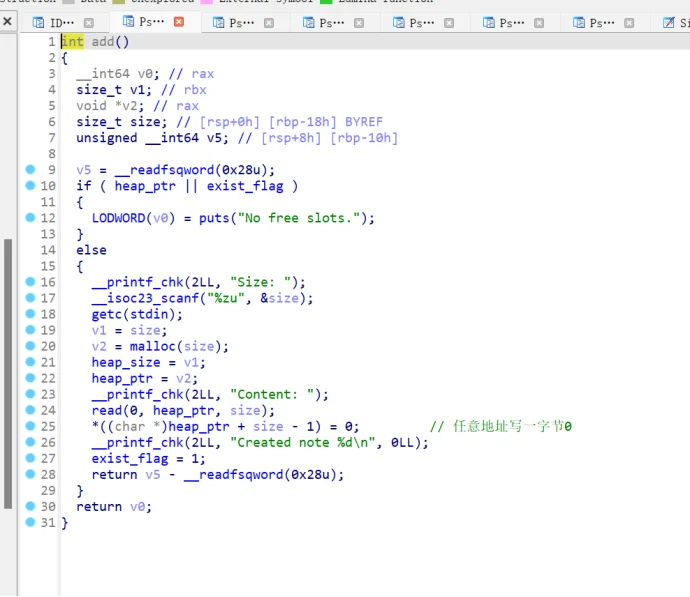Click the icon of the rightmost Si tab
Screen dimensions: 690x597
(x=669, y=22)
